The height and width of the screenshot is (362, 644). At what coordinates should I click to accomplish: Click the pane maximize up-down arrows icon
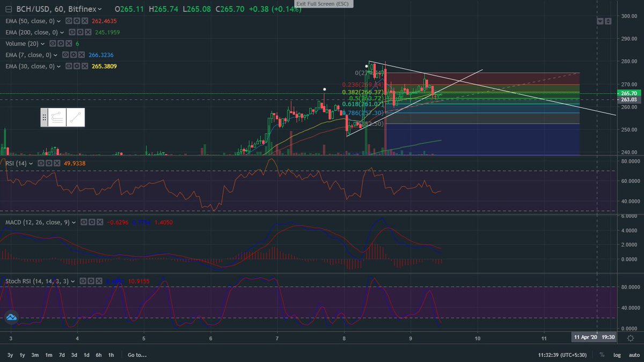pyautogui.click(x=608, y=21)
